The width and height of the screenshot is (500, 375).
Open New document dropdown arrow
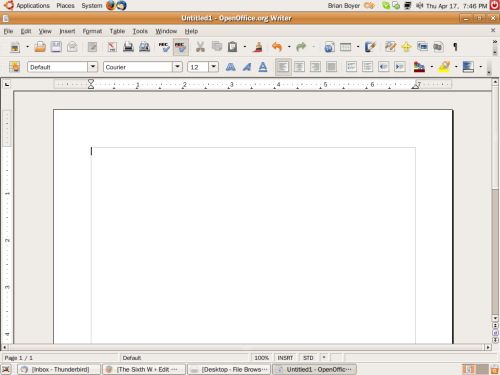[x=27, y=47]
